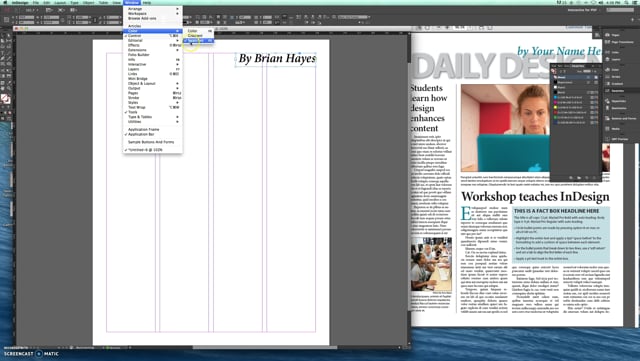Expand the Editorial submenu

(153, 40)
